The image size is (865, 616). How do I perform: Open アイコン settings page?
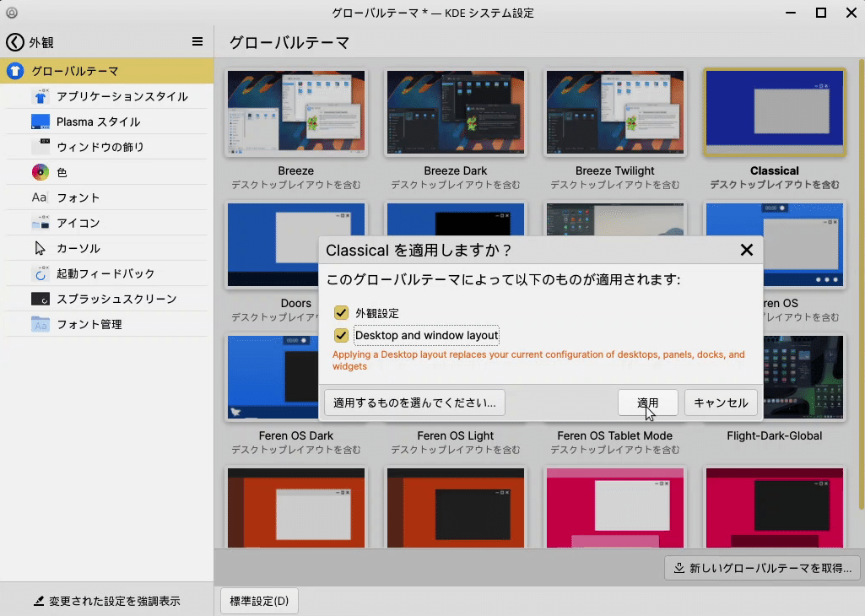[107, 223]
